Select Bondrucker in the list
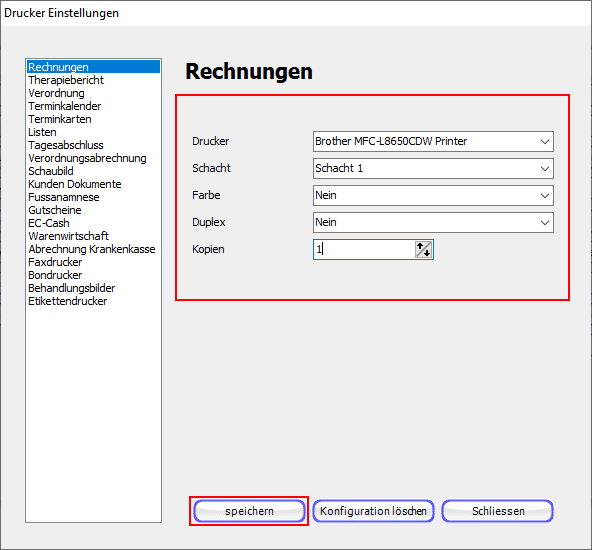The height and width of the screenshot is (550, 592). click(55, 275)
